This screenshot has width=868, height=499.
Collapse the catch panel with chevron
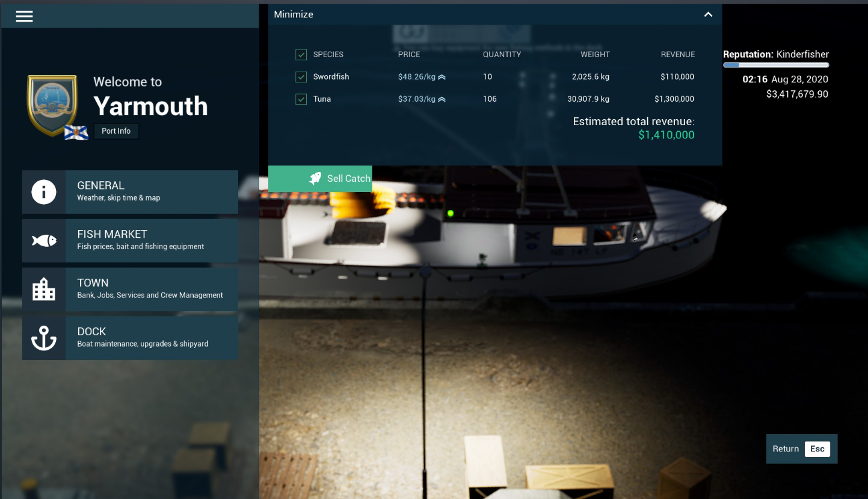(x=708, y=14)
